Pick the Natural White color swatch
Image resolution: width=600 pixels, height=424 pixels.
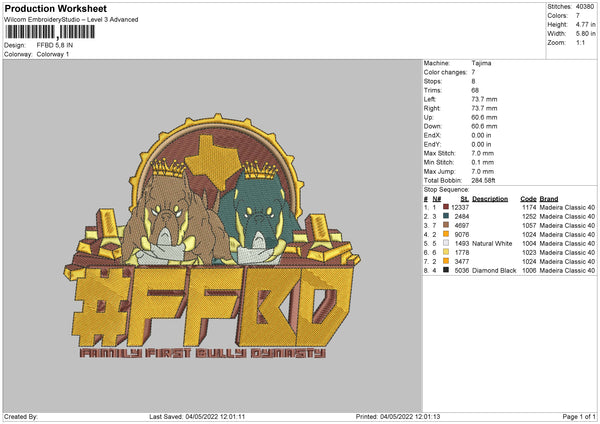tap(446, 243)
